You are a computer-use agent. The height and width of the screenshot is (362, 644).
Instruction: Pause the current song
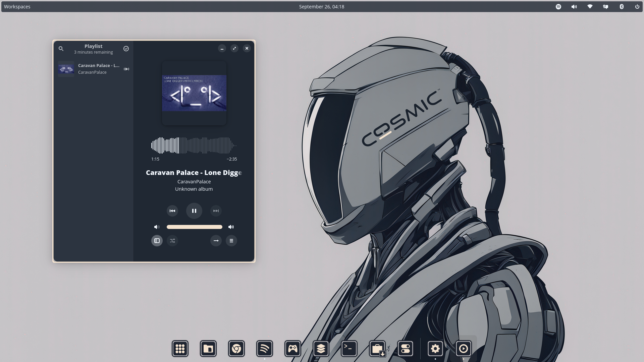pos(194,211)
